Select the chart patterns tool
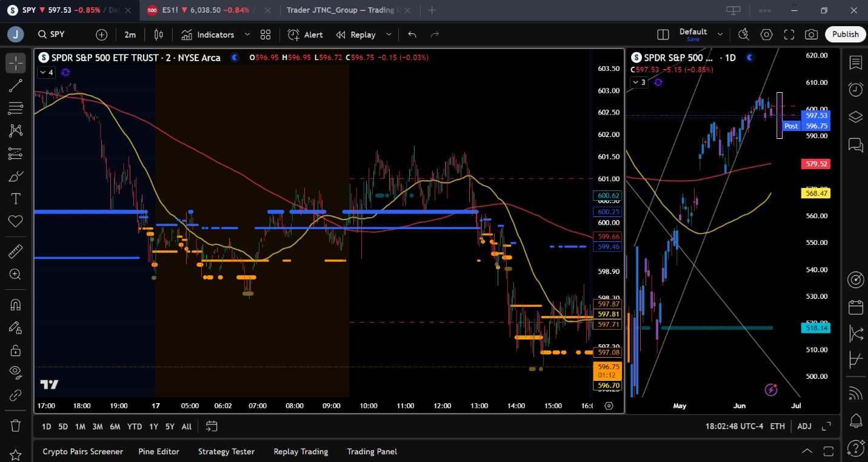Screen dimensions: 868x462 click(x=16, y=130)
